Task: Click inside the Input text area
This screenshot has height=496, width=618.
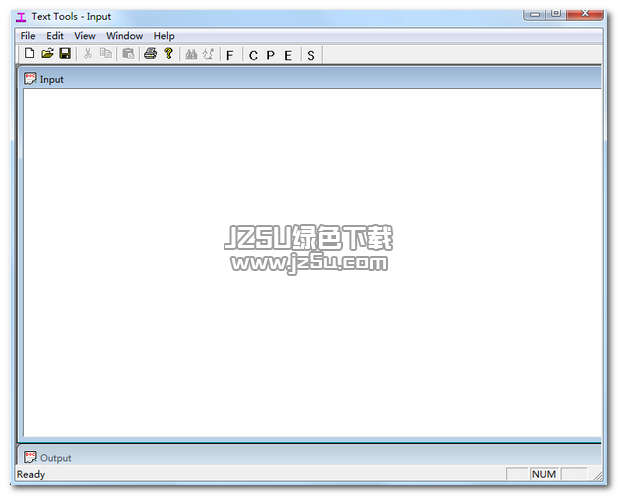Action: pyautogui.click(x=312, y=263)
